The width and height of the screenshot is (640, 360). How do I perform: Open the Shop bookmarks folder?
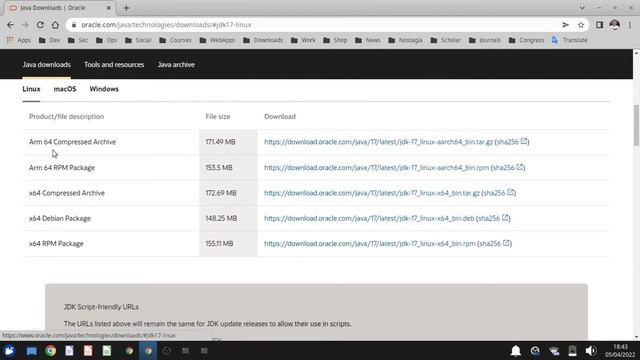335,40
